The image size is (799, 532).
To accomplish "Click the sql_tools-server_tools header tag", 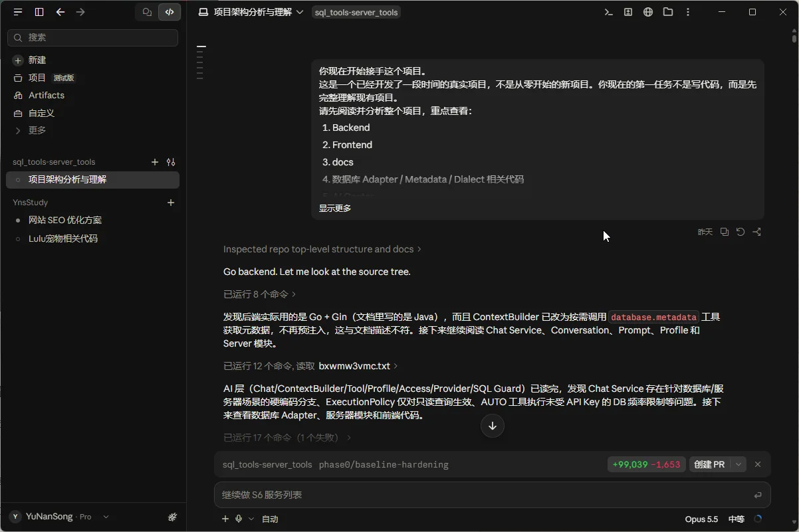I will point(356,12).
